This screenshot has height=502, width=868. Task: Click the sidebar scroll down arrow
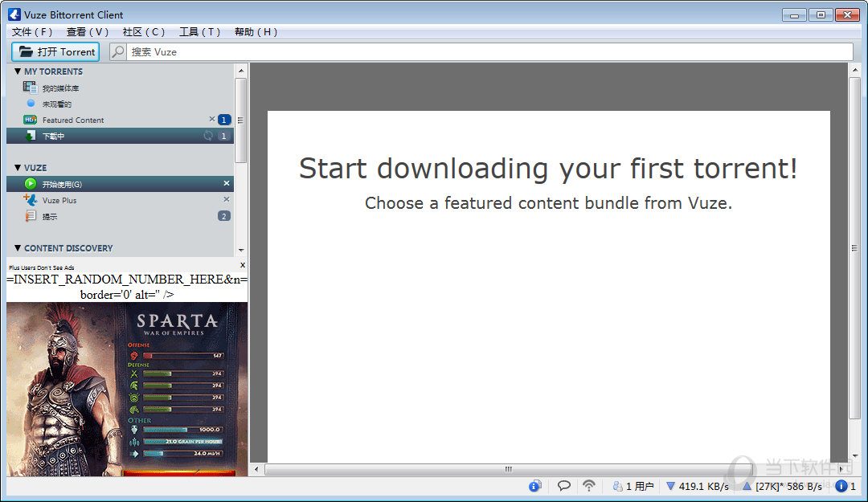241,250
